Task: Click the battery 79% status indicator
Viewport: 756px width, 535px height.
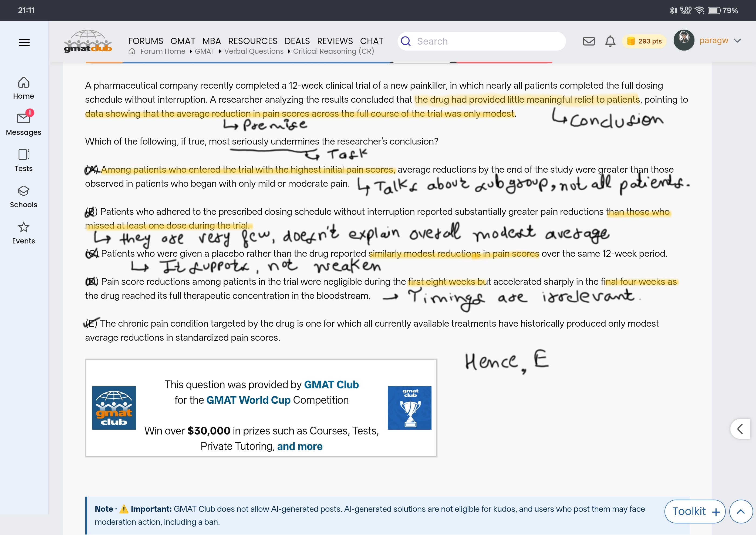Action: (x=723, y=11)
